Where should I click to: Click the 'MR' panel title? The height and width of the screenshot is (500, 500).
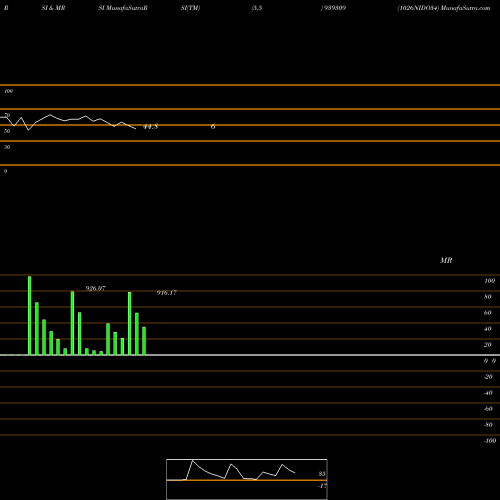click(446, 260)
